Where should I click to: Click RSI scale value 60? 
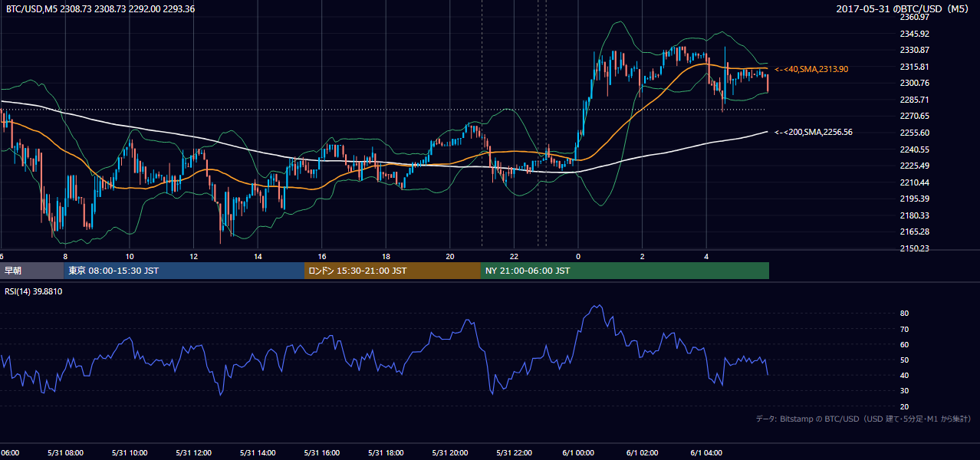(x=904, y=344)
